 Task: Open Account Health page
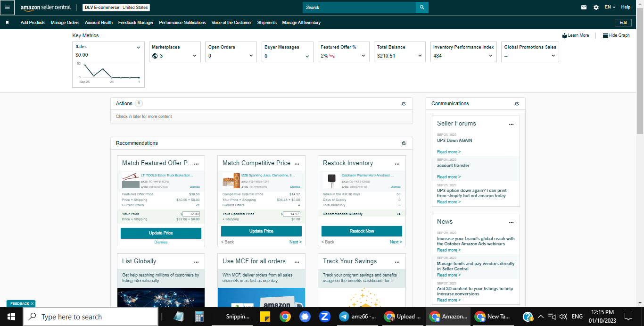[x=99, y=23]
